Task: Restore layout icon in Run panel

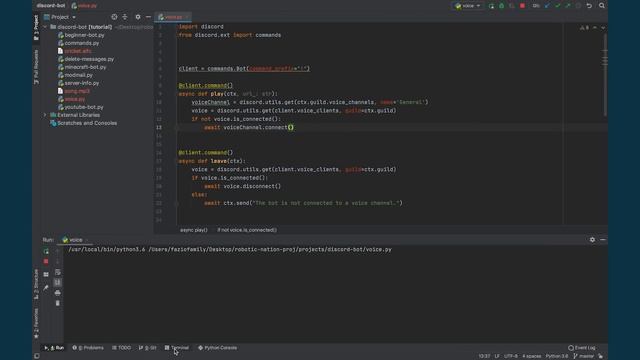Action: pyautogui.click(x=46, y=275)
